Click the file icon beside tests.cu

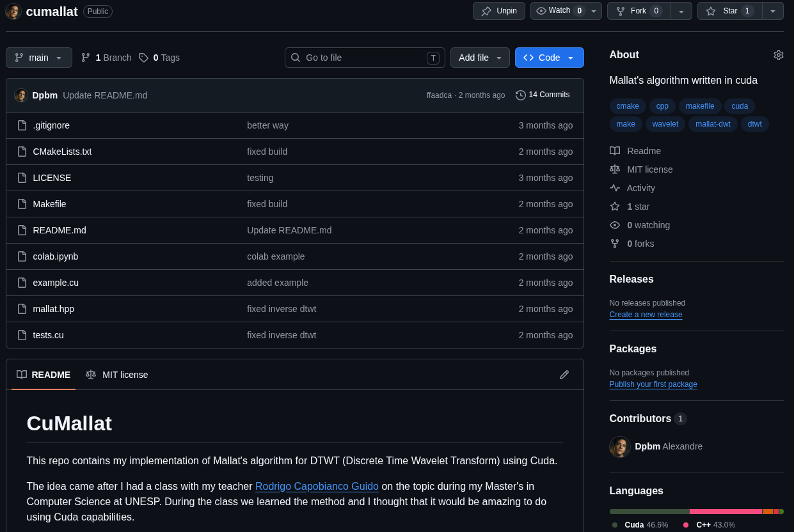pos(22,335)
